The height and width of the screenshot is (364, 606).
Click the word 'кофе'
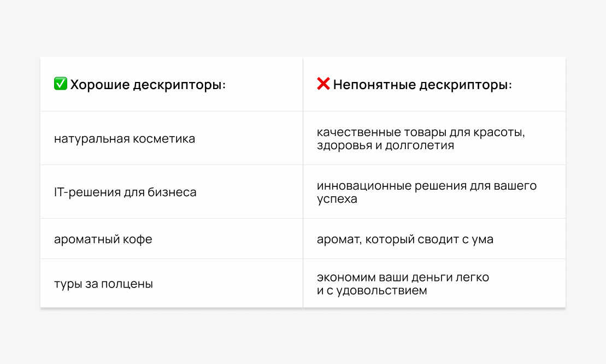140,239
